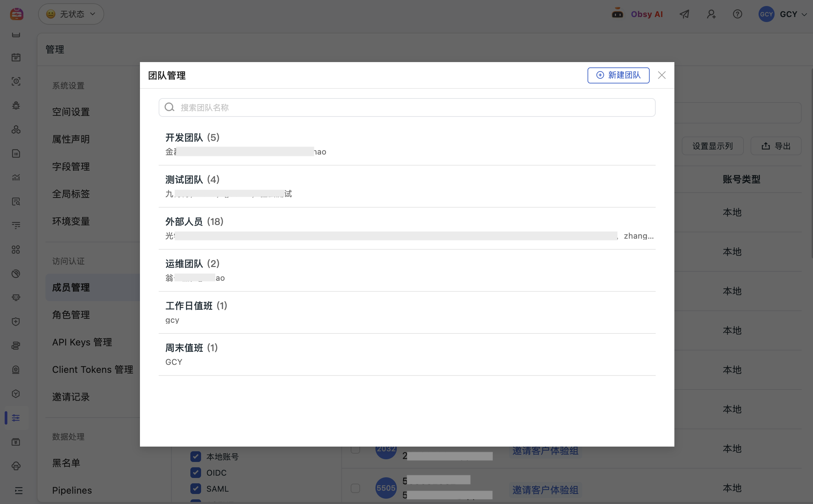
Task: Select the 外部人员 (18) team row
Action: tap(407, 228)
